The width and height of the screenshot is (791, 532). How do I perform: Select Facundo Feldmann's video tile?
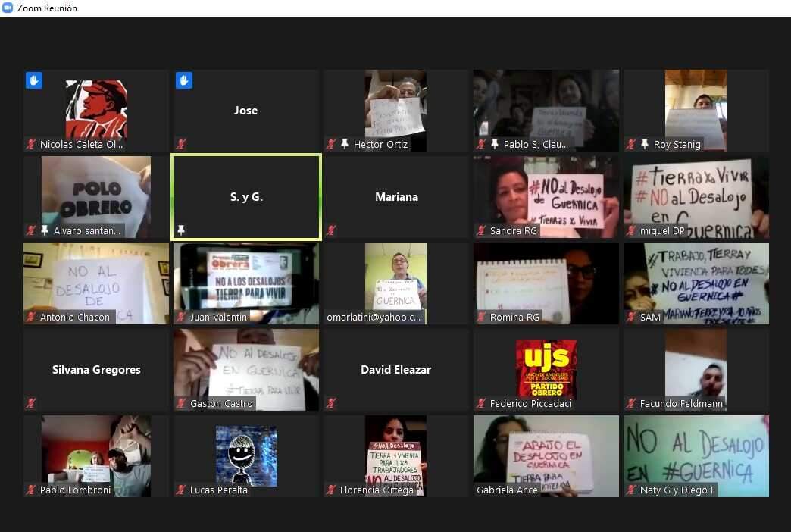pyautogui.click(x=696, y=370)
